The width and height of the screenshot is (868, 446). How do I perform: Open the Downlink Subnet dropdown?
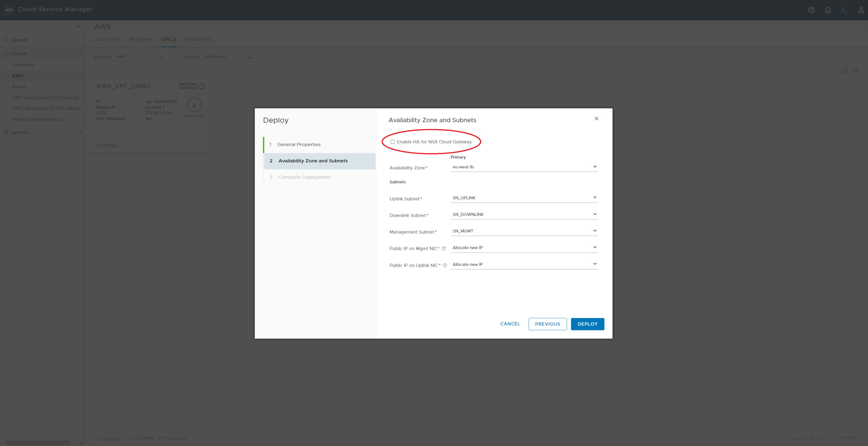click(x=524, y=215)
